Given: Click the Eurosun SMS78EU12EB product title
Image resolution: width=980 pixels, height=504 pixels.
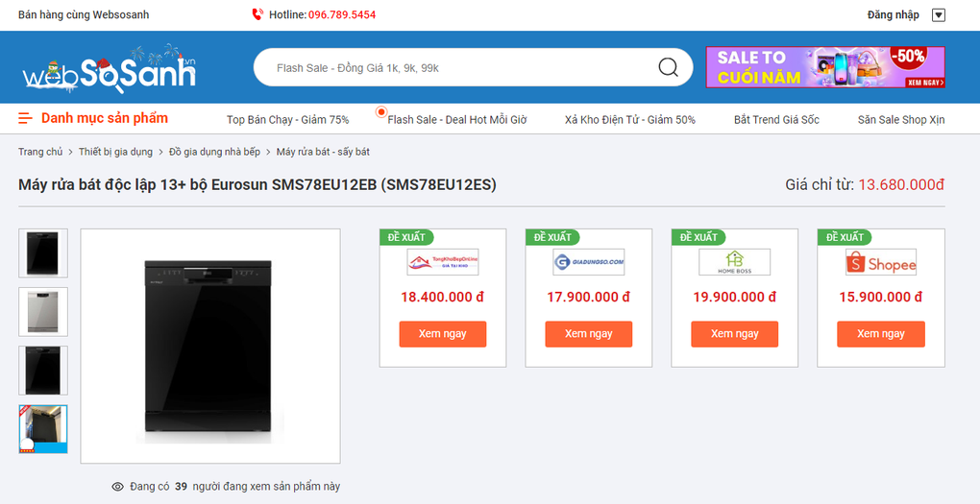Looking at the screenshot, I should (257, 185).
